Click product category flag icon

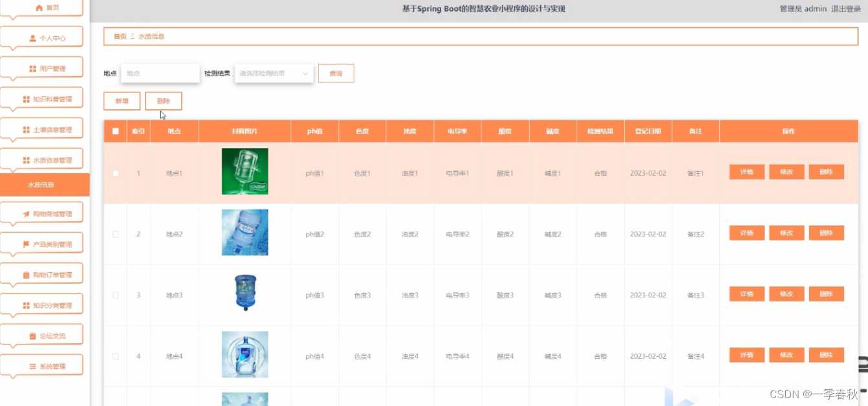27,244
